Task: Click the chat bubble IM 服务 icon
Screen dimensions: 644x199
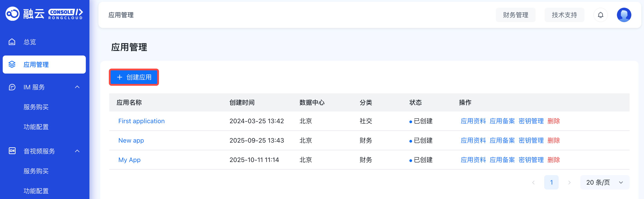Action: point(12,87)
